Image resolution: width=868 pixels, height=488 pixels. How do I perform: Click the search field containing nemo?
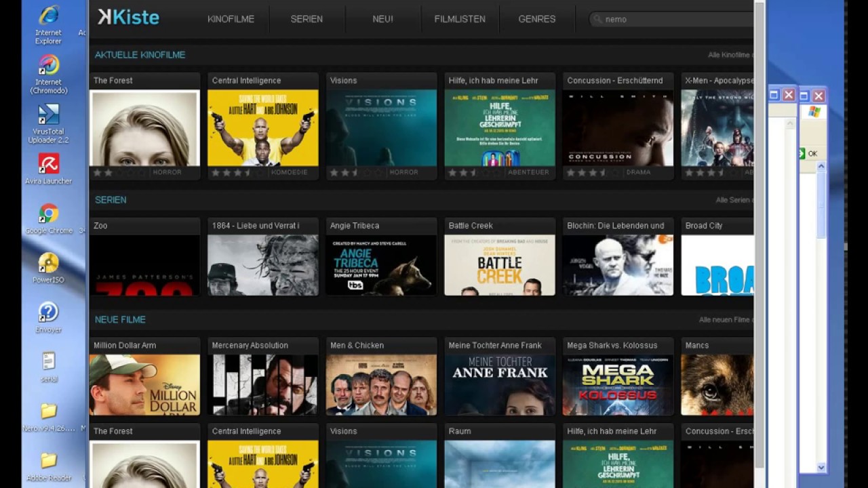(x=671, y=20)
